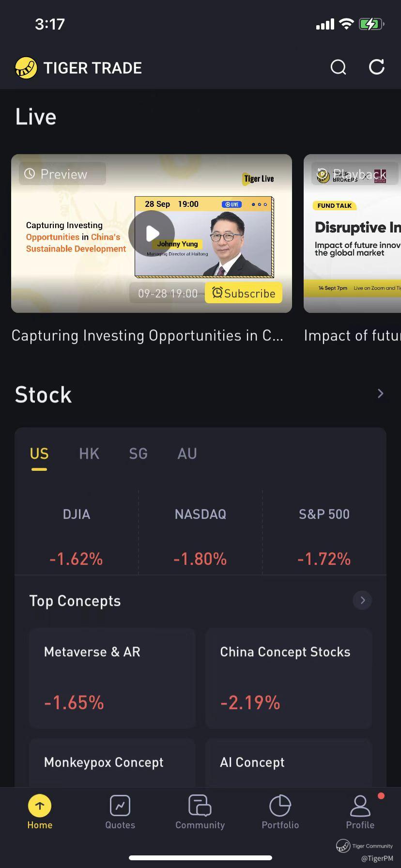
Task: Open the Metaverse & AR concept card
Action: pyautogui.click(x=112, y=678)
